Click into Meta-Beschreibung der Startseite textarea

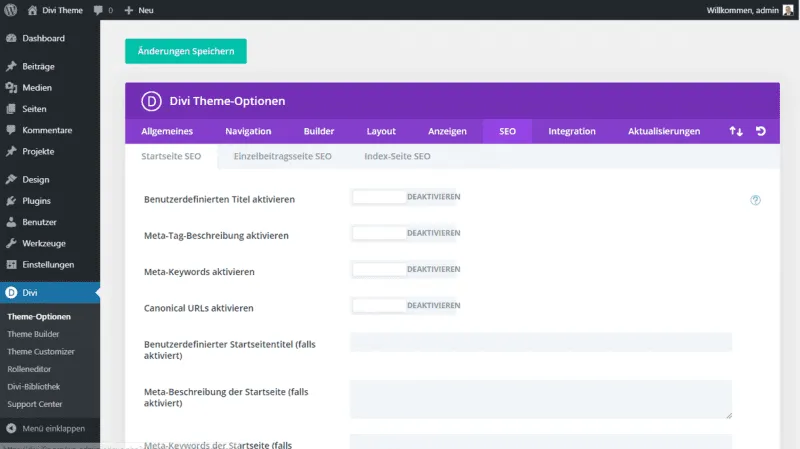tap(541, 400)
